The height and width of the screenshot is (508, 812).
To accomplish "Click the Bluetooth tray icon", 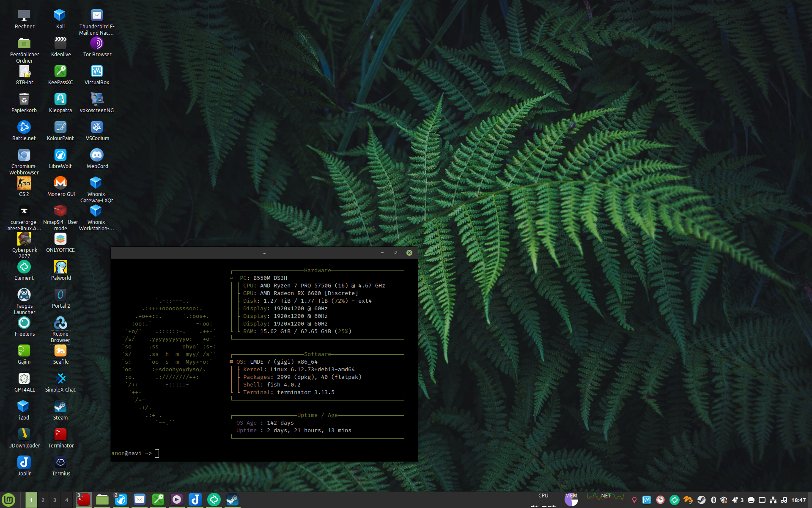I will pos(713,500).
